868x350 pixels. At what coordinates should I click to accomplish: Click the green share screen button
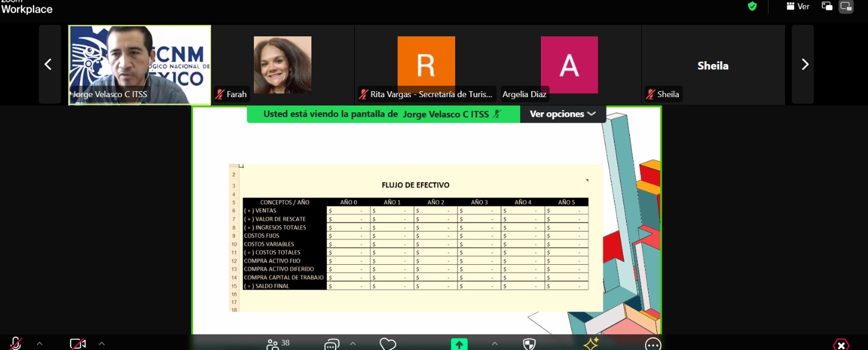[459, 344]
